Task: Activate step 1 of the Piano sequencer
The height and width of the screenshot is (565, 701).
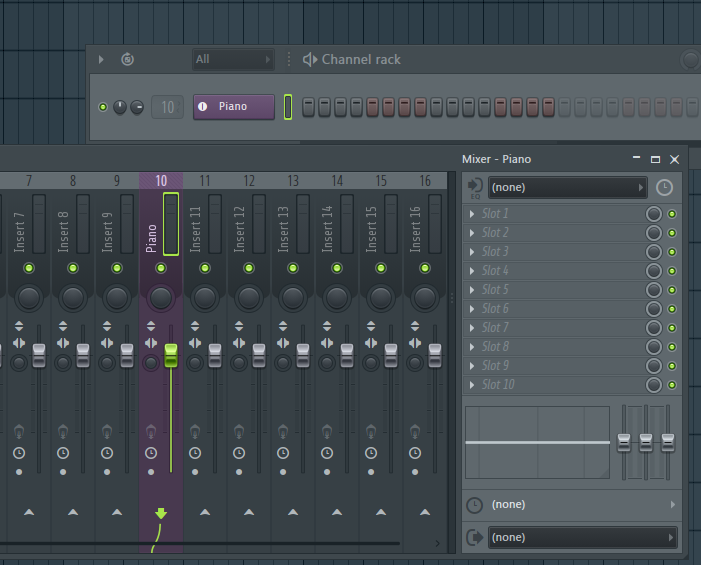Action: click(308, 107)
